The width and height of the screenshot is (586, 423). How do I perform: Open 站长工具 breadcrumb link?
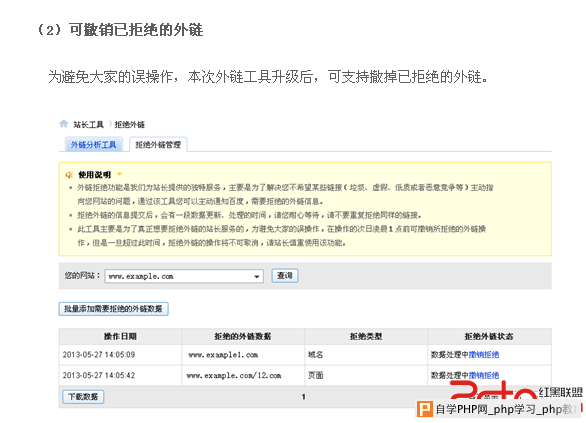point(88,124)
